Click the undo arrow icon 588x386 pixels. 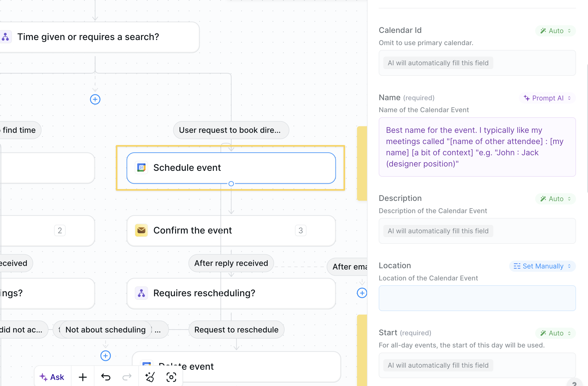[x=105, y=377]
